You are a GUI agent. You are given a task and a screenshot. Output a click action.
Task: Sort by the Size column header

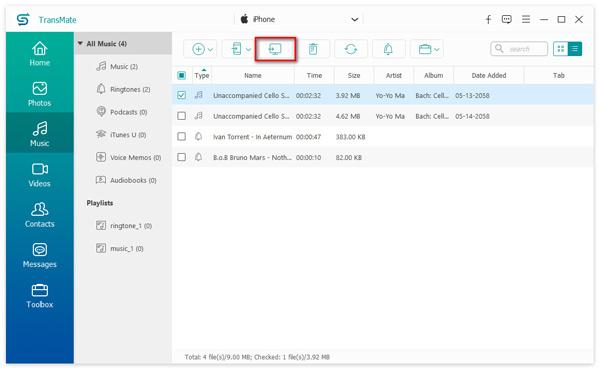click(354, 75)
